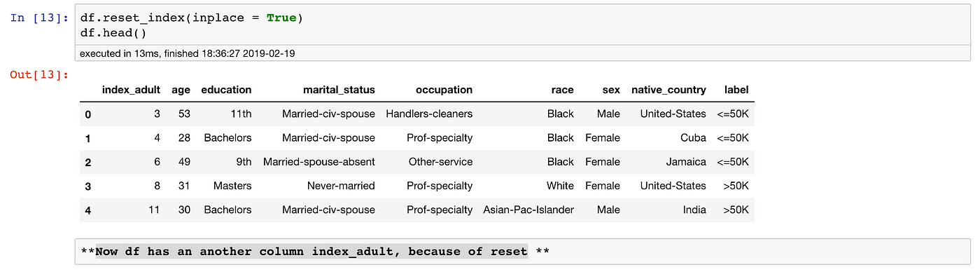The height and width of the screenshot is (272, 980).
Task: Click the In [13] input prompt
Action: tap(39, 18)
